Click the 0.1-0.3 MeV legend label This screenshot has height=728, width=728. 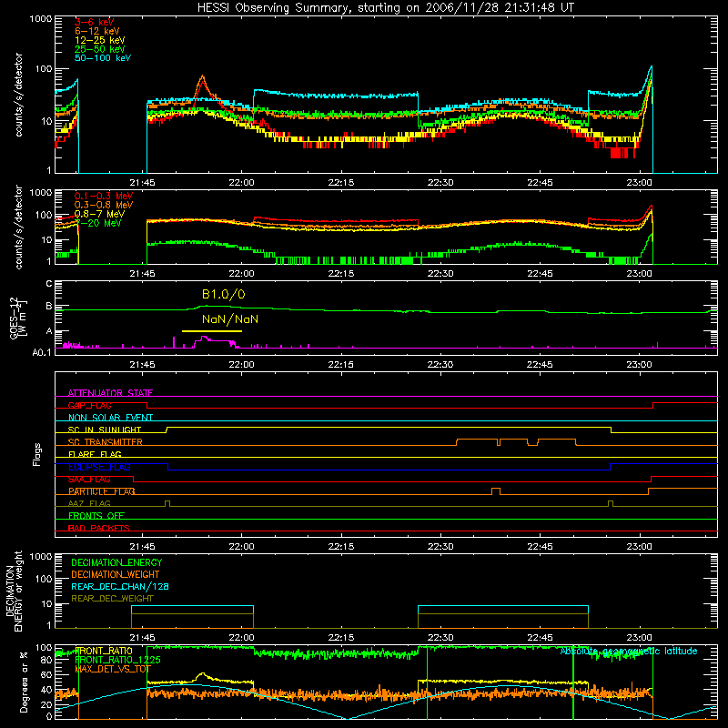point(104,196)
